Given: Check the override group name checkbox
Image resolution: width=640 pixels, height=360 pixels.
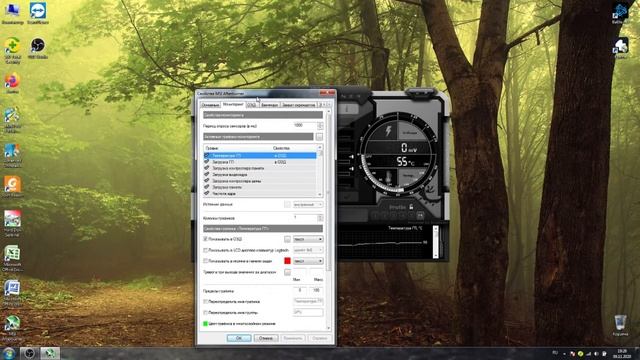Looking at the screenshot, I should pos(206,313).
